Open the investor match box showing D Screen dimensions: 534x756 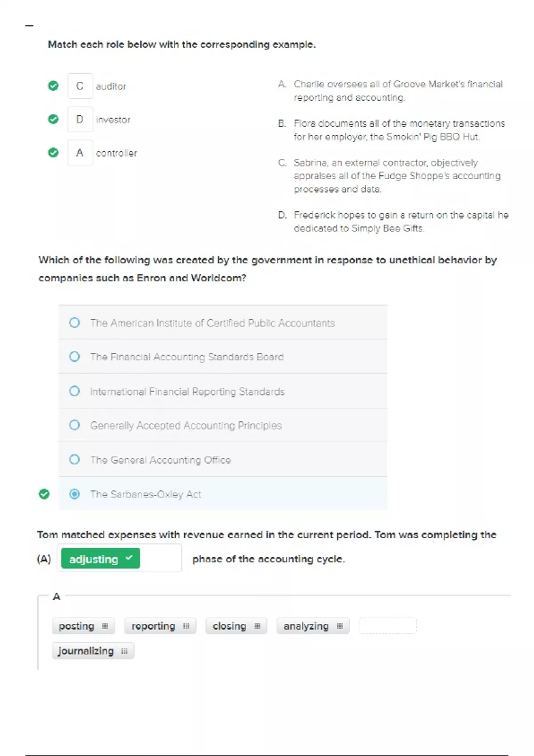pos(80,119)
